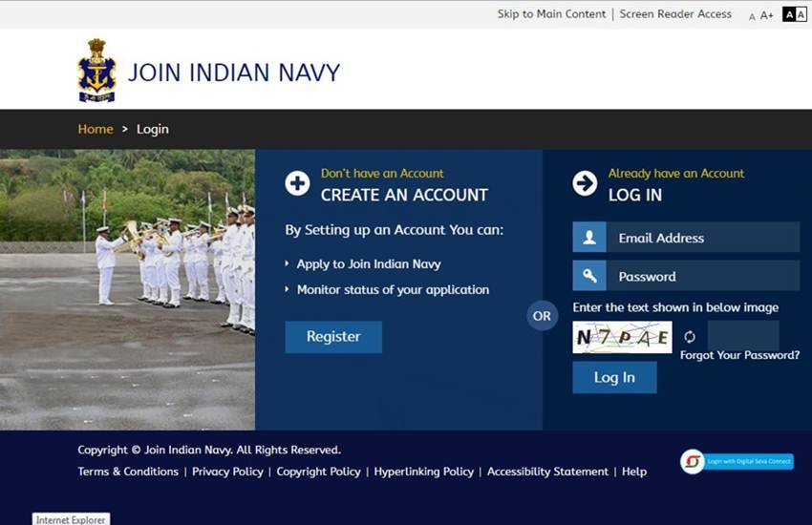812x525 pixels.
Task: Click the Digital Seva Connect login badge
Action: point(737,462)
